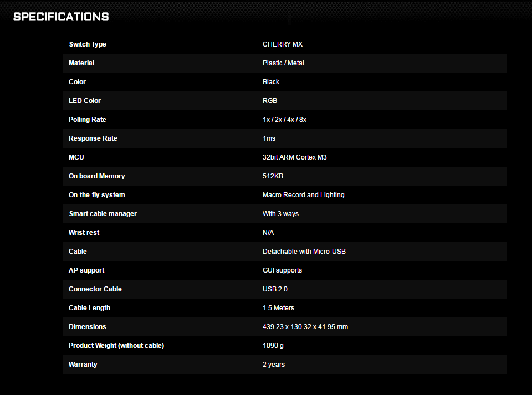Select the Smart cable manager label
The height and width of the screenshot is (395, 532).
tap(103, 214)
